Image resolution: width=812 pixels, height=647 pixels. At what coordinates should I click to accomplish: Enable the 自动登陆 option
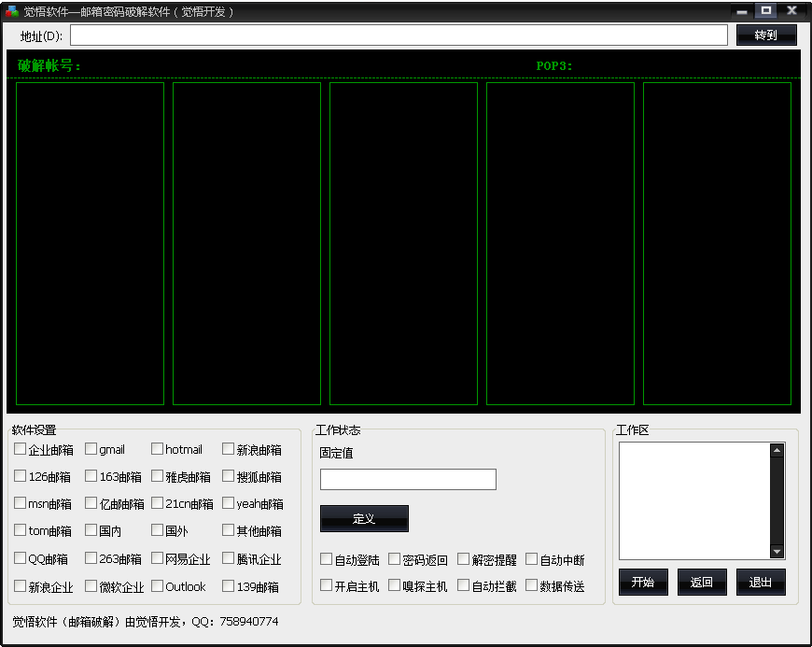(x=327, y=559)
